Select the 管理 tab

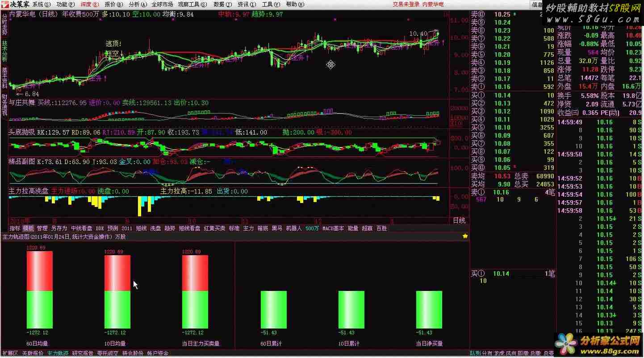click(x=42, y=228)
